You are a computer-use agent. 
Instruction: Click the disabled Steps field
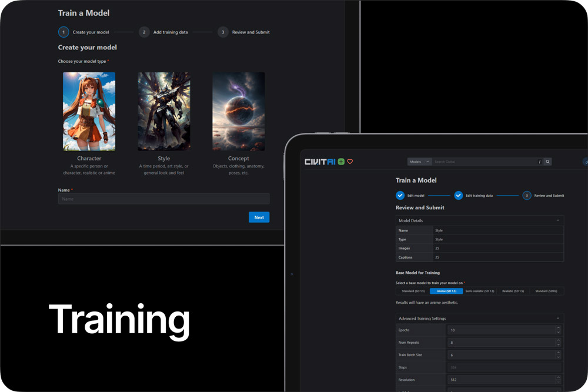pyautogui.click(x=505, y=367)
